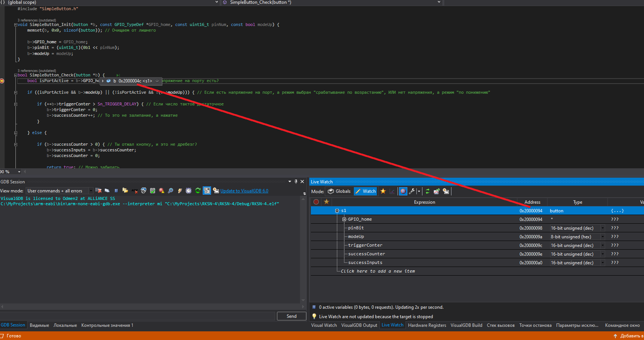Click the GDB command input field
This screenshot has height=340, width=644.
pyautogui.click(x=138, y=316)
